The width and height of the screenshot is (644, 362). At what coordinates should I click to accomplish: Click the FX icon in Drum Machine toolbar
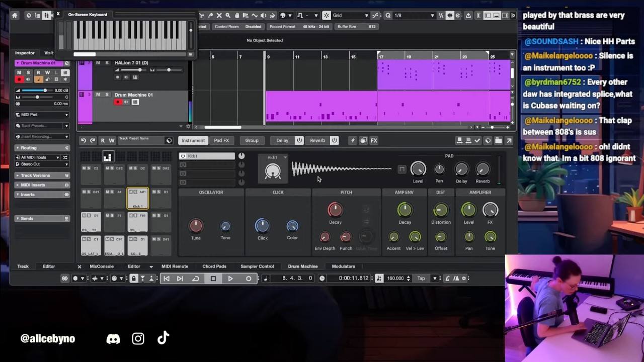pos(374,141)
